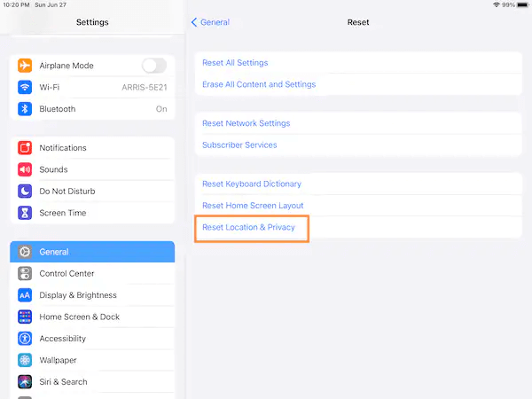Tap the Airplane Mode icon
The image size is (532, 399).
pos(25,66)
